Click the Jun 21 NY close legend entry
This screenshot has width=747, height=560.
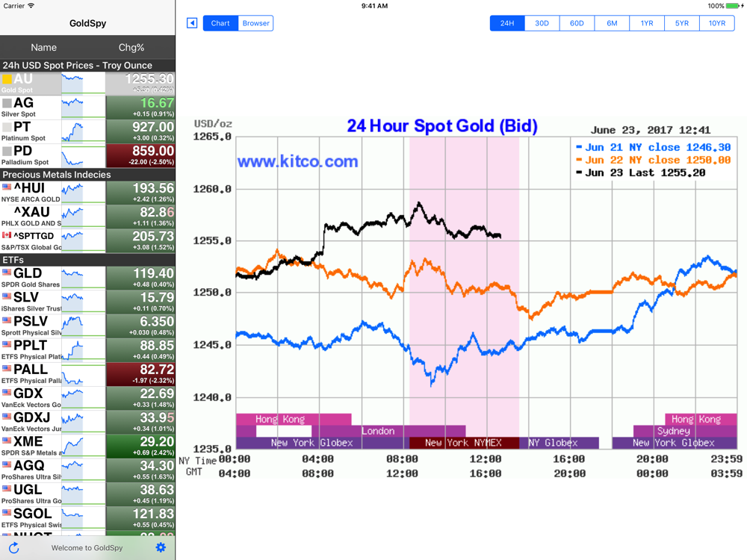tap(653, 147)
